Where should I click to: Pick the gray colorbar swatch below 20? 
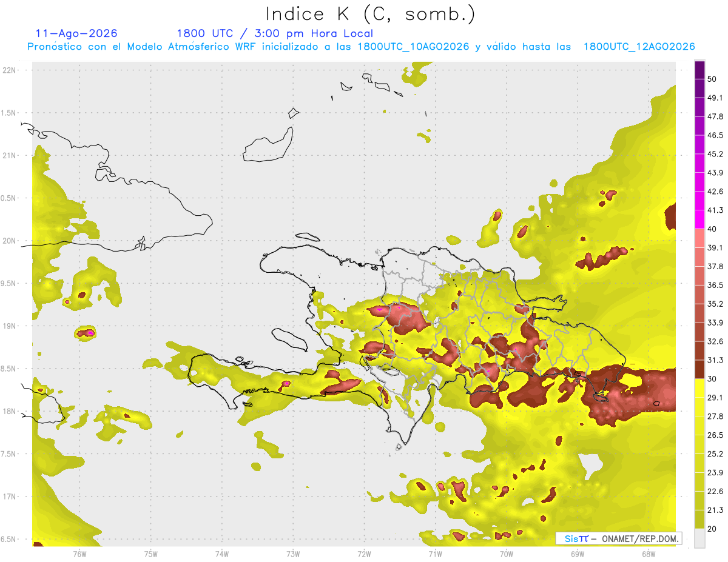(699, 538)
